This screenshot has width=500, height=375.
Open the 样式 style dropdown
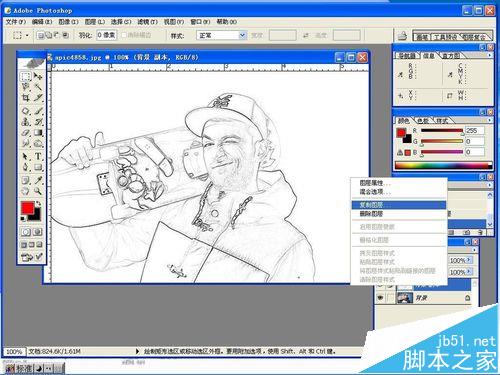pos(222,35)
